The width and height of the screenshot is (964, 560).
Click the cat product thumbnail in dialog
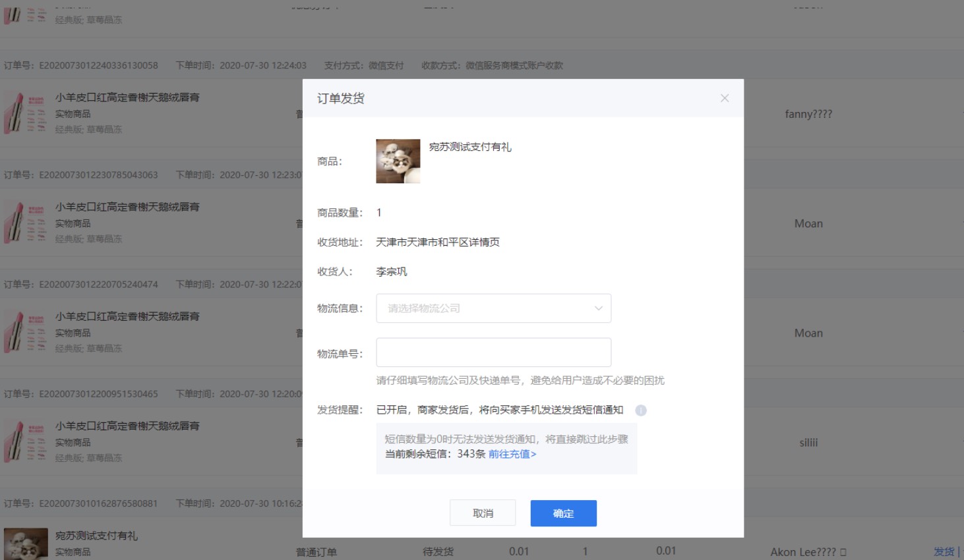pos(398,161)
